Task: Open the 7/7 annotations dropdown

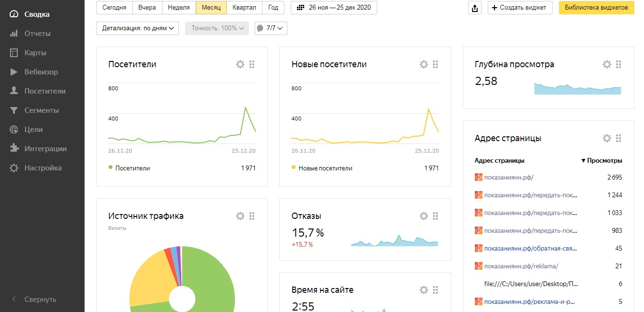Action: pyautogui.click(x=271, y=28)
